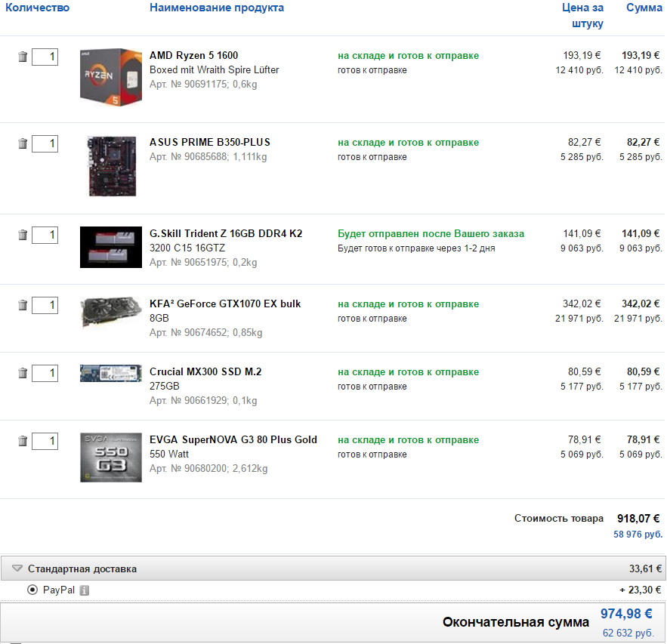Click Boxed mit Wraith Spire Lüfter text

[x=214, y=69]
